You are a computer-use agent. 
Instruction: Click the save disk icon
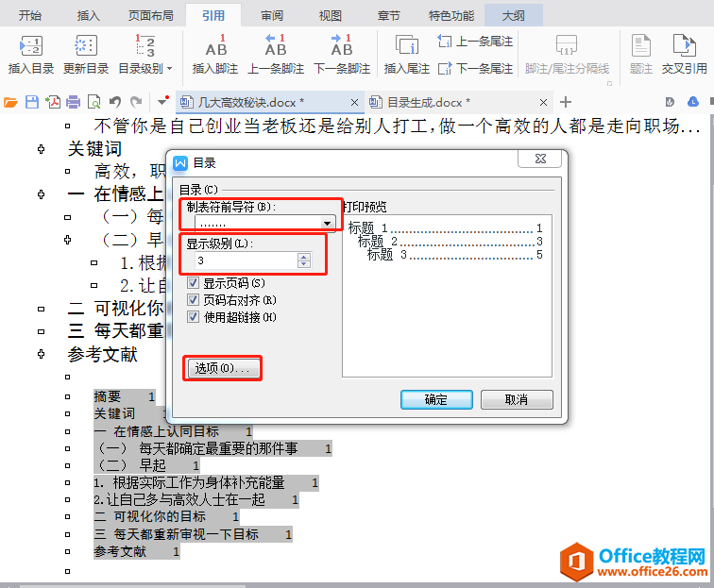[32, 102]
